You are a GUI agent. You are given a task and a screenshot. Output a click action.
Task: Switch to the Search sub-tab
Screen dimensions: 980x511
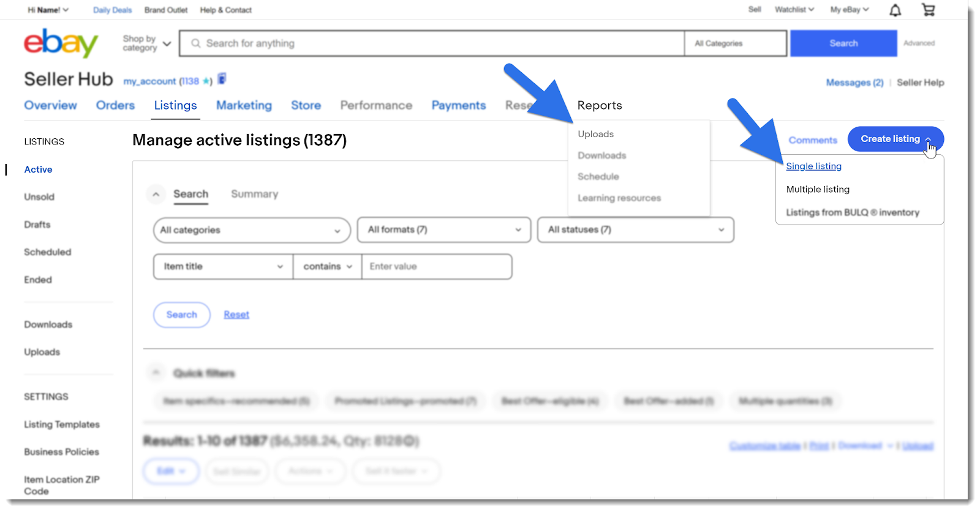(190, 194)
